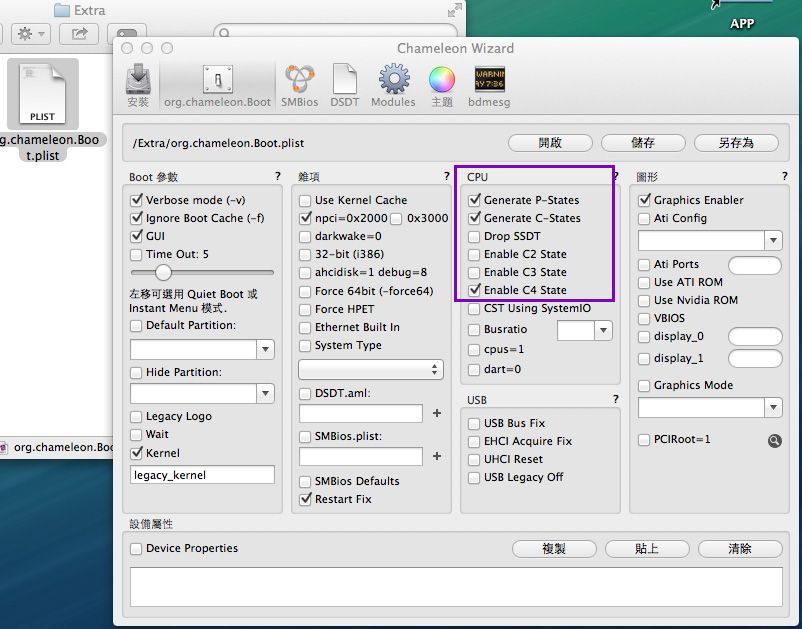Click the Finder fullscreen arrows icon
802x629 pixels.
click(x=455, y=10)
